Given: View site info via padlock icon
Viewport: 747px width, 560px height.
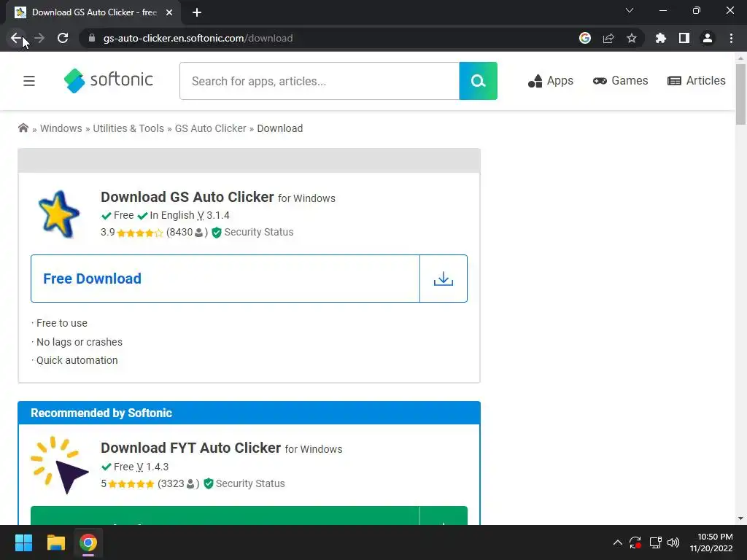Looking at the screenshot, I should click(92, 38).
